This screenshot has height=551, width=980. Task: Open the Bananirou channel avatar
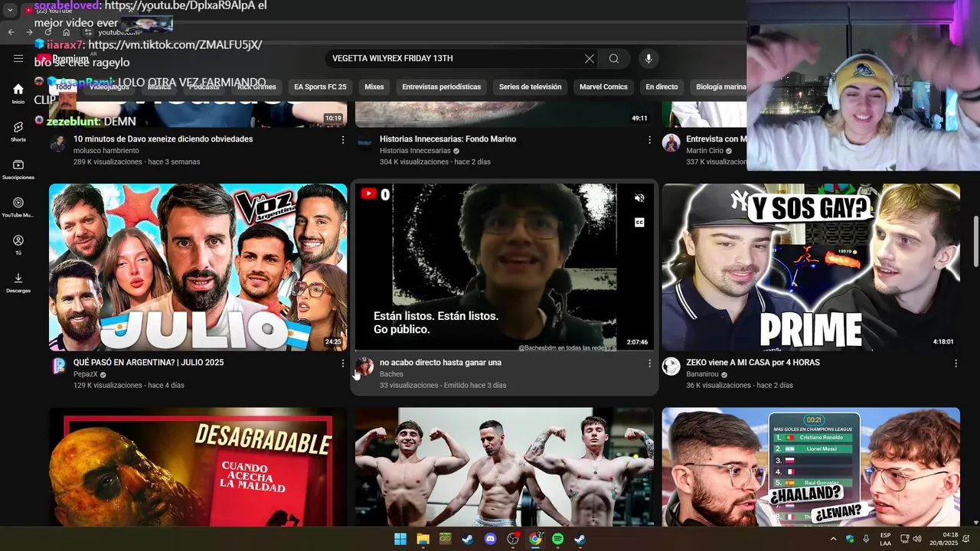671,366
